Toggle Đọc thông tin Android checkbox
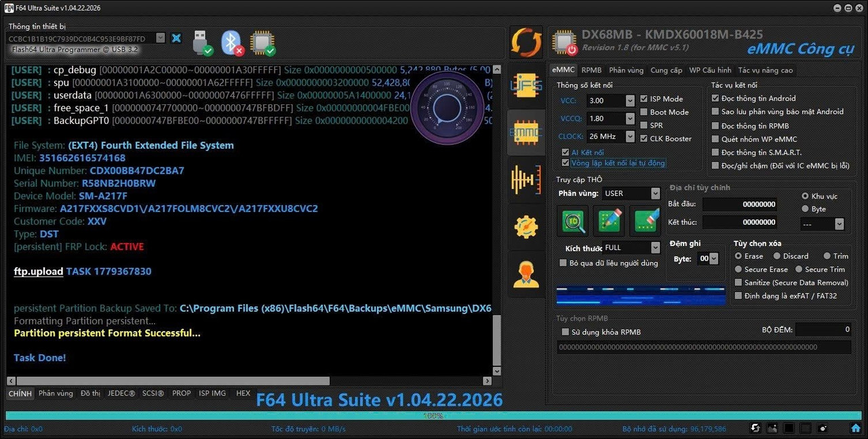Screen dimensions: 868x439 coord(715,98)
